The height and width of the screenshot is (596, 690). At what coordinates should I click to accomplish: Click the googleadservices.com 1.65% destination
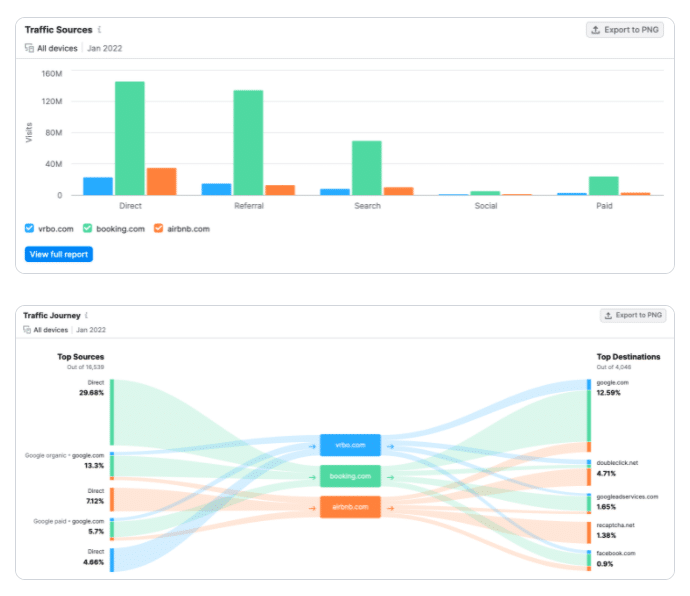(627, 502)
